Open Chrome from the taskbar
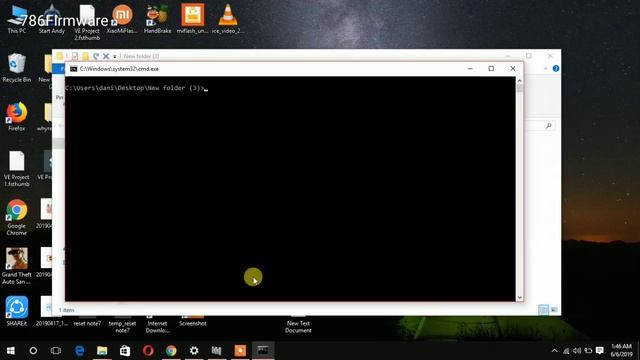 (x=171, y=351)
